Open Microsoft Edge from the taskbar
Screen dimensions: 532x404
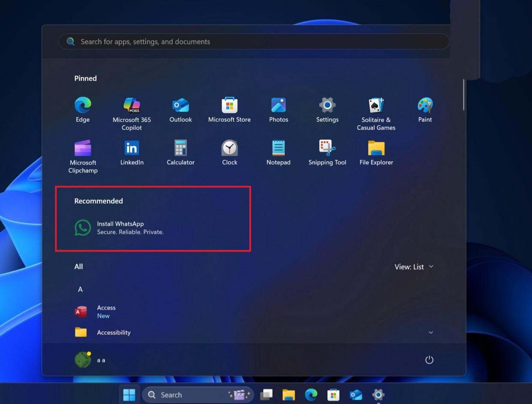(x=311, y=394)
